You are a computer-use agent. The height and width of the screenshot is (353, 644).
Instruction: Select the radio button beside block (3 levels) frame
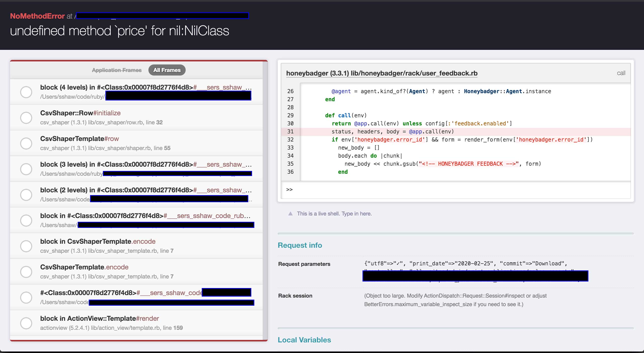point(26,169)
